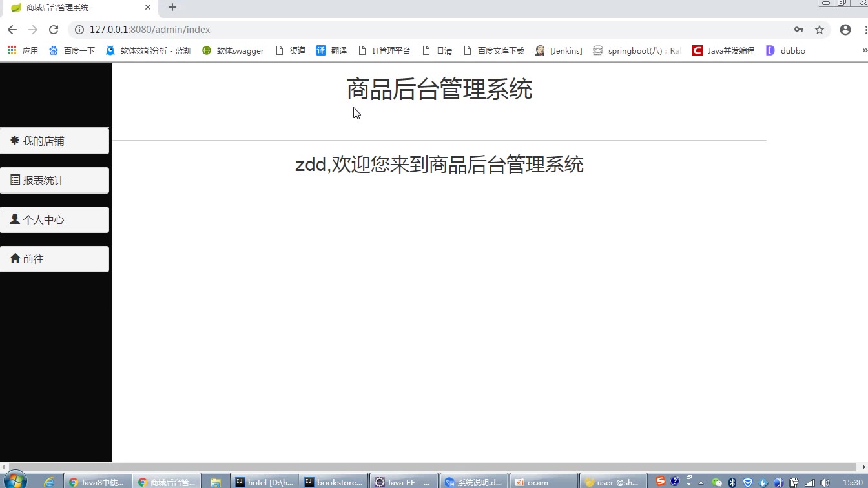Image resolution: width=868 pixels, height=488 pixels.
Task: Click the browser back arrow
Action: pyautogui.click(x=12, y=30)
